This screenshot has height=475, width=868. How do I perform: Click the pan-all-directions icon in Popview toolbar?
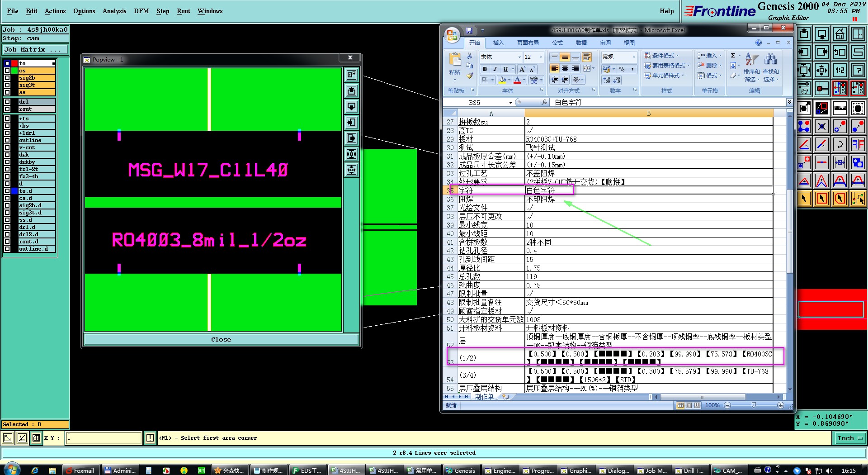point(351,170)
